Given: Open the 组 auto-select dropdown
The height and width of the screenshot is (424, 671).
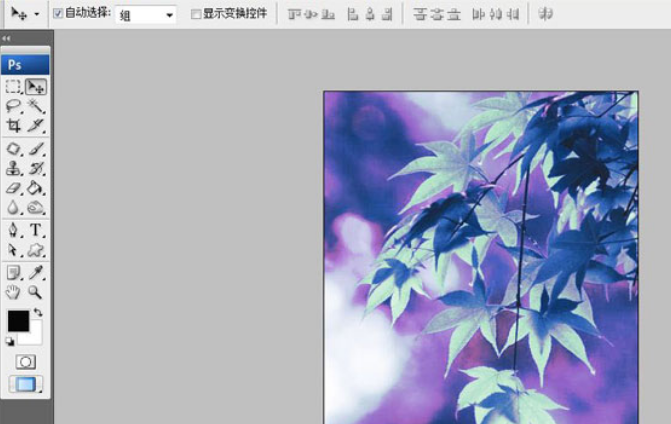Looking at the screenshot, I should pos(145,15).
